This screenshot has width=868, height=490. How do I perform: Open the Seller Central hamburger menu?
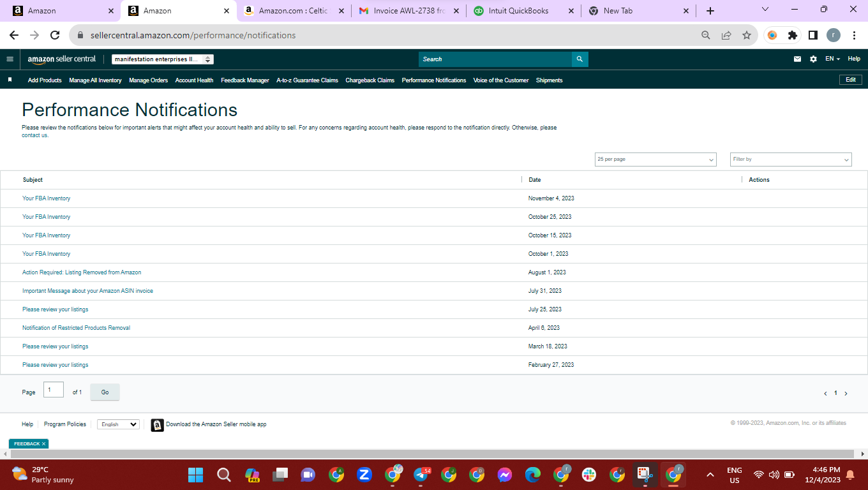10,59
